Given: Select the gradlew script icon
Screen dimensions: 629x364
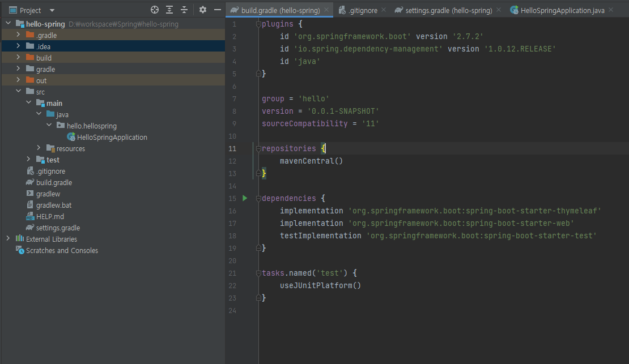Looking at the screenshot, I should tap(30, 193).
